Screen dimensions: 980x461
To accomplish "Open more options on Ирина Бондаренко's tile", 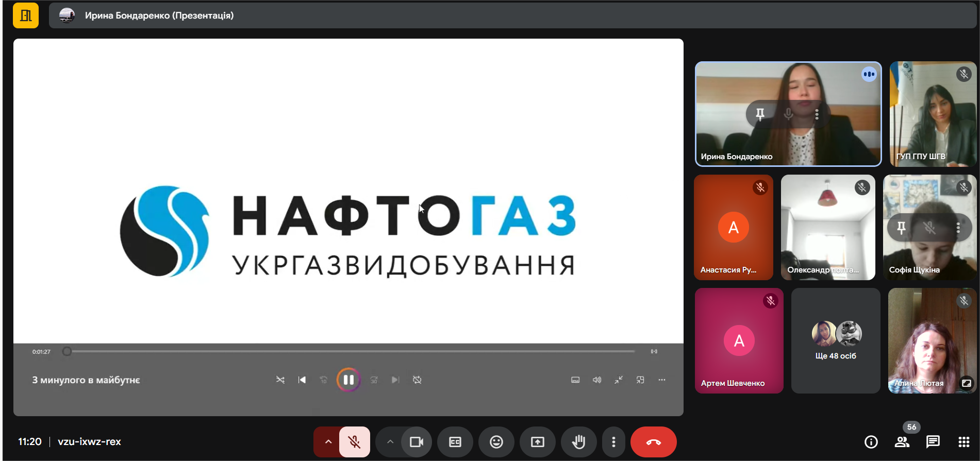I will tap(817, 114).
